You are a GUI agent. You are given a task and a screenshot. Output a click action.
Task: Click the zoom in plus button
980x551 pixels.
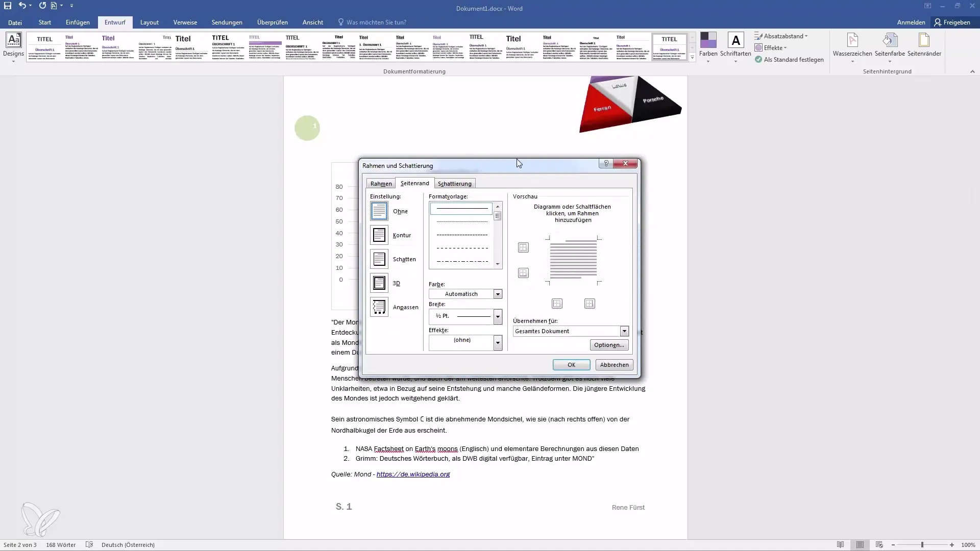952,545
